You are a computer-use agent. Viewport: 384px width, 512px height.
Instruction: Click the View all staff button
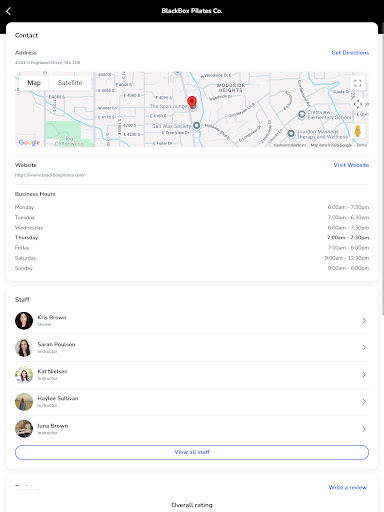[192, 452]
